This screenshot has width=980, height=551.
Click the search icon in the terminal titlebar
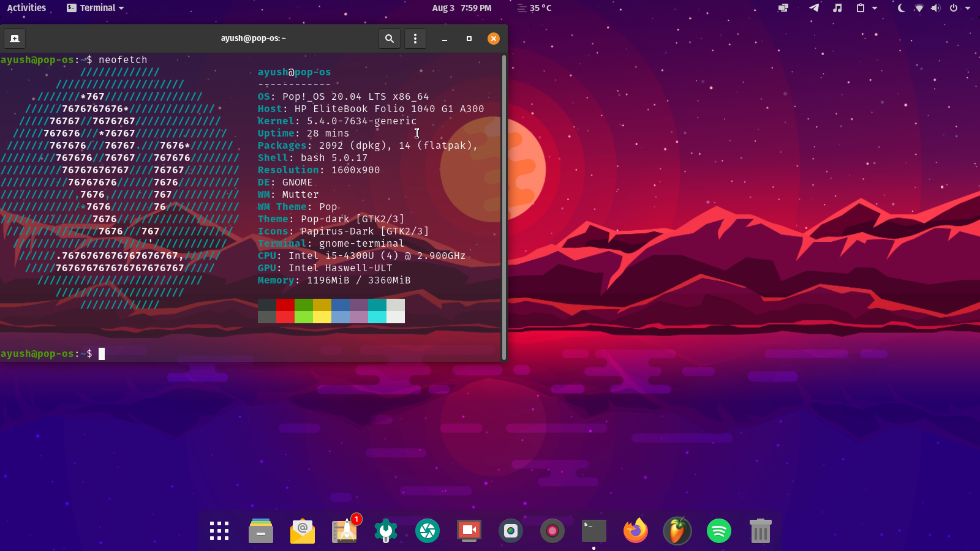(390, 38)
